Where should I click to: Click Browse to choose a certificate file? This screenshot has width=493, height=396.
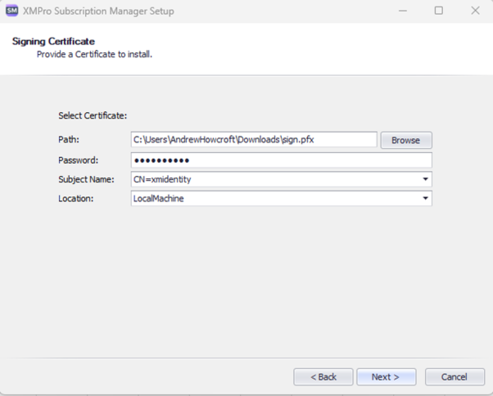[x=406, y=140]
